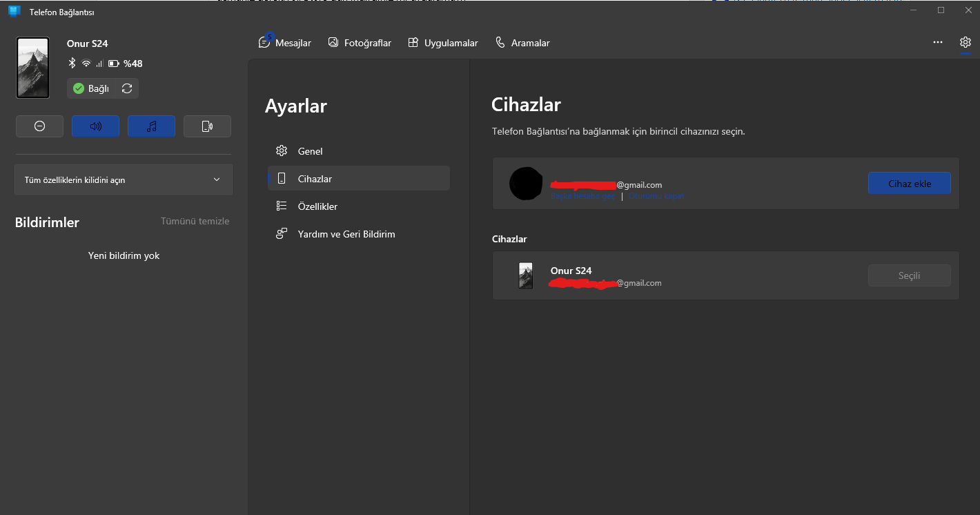Click the Cihaz ekle button
The width and height of the screenshot is (980, 515).
[x=909, y=184]
